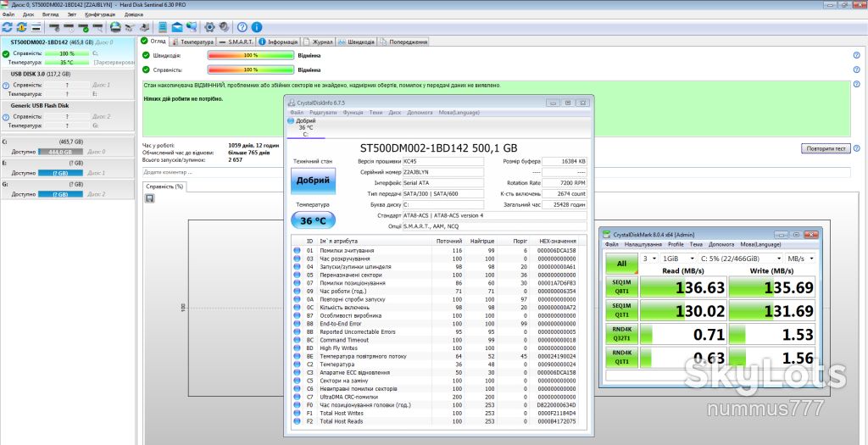Click blue circle beside Total Host Reads

click(298, 422)
